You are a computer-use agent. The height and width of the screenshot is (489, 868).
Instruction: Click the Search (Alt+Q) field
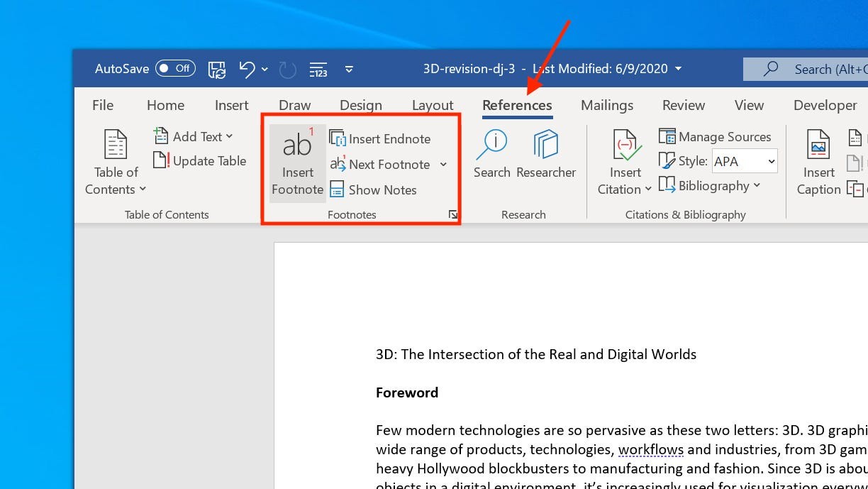tap(816, 69)
